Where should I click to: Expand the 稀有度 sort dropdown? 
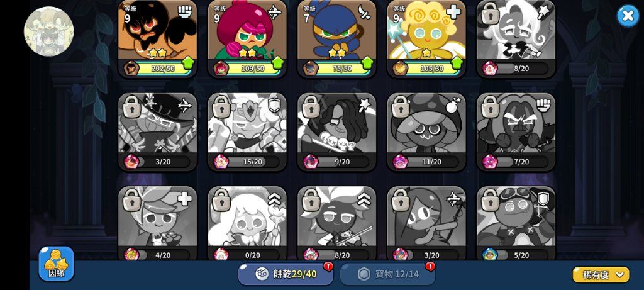(x=601, y=275)
